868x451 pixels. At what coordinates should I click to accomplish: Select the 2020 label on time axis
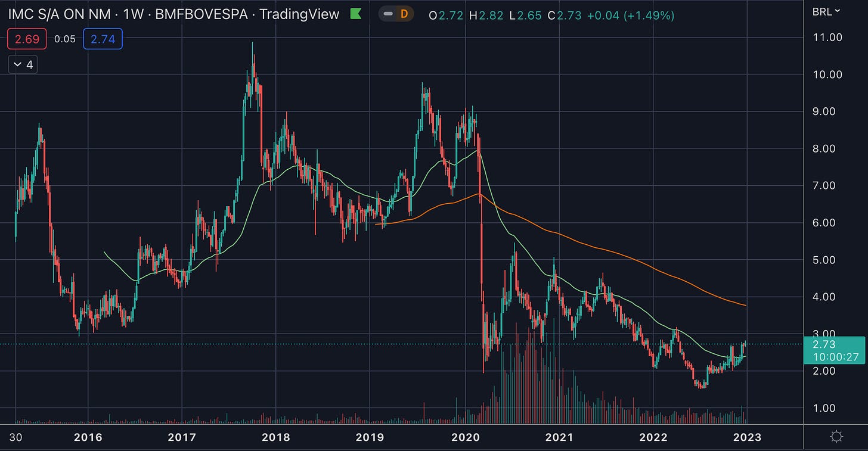tap(465, 437)
